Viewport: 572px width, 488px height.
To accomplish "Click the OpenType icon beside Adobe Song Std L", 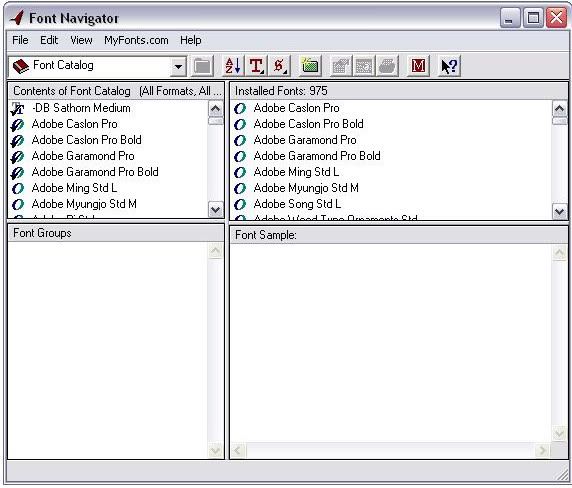I will point(240,204).
